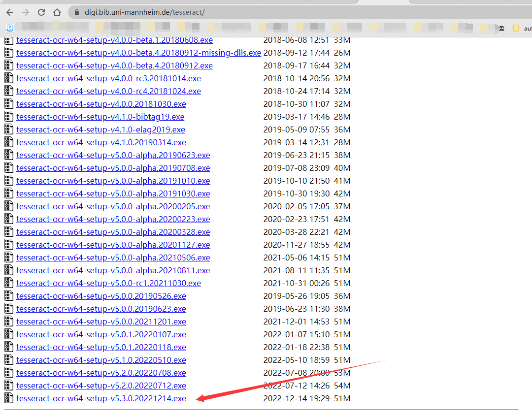Click file icon beside v5.0.0-rc1.20211030.exe
The image size is (532, 419).
click(9, 283)
